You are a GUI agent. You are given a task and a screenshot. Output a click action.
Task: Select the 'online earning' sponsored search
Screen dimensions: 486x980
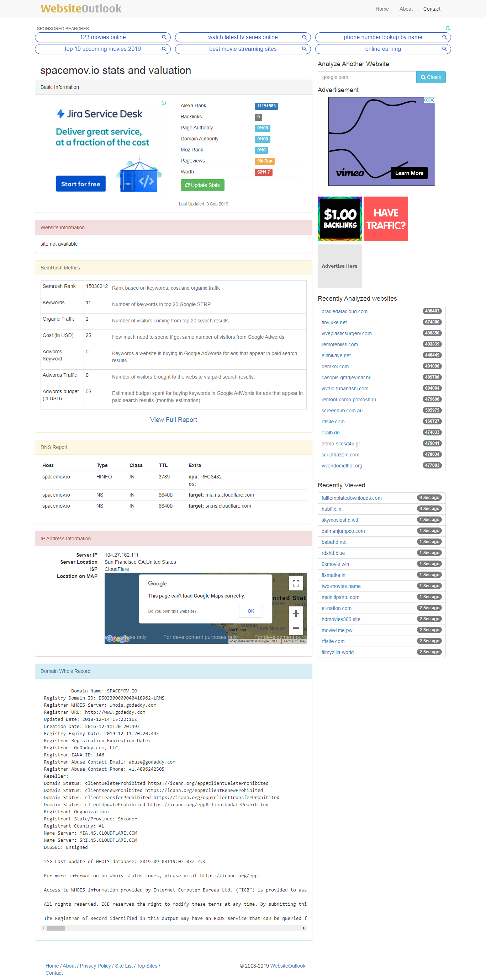[x=383, y=49]
